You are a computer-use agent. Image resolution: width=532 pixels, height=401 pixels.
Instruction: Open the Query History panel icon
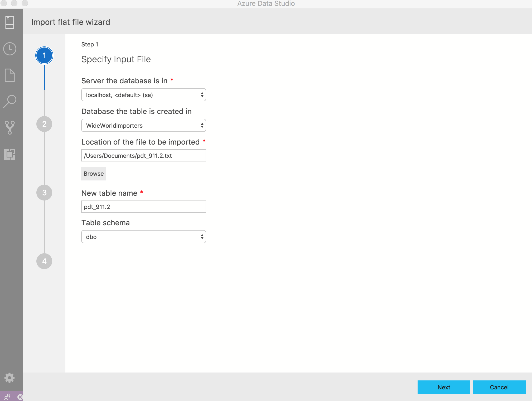10,48
